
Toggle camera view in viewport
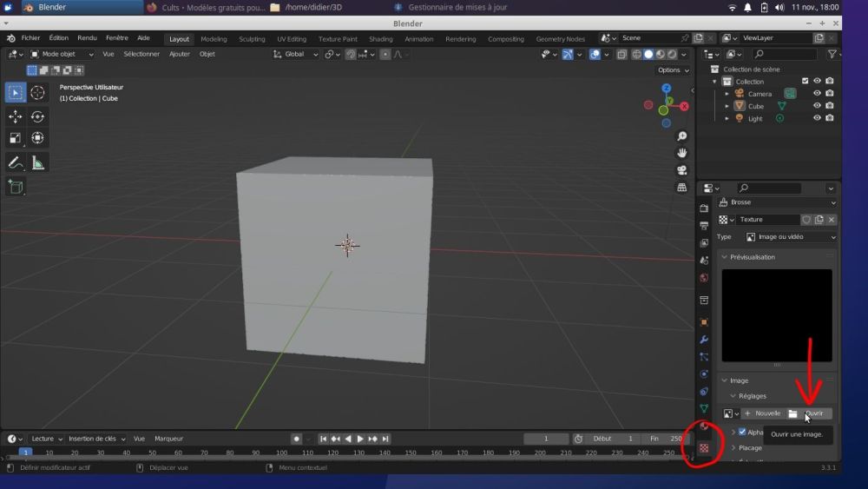click(x=682, y=170)
